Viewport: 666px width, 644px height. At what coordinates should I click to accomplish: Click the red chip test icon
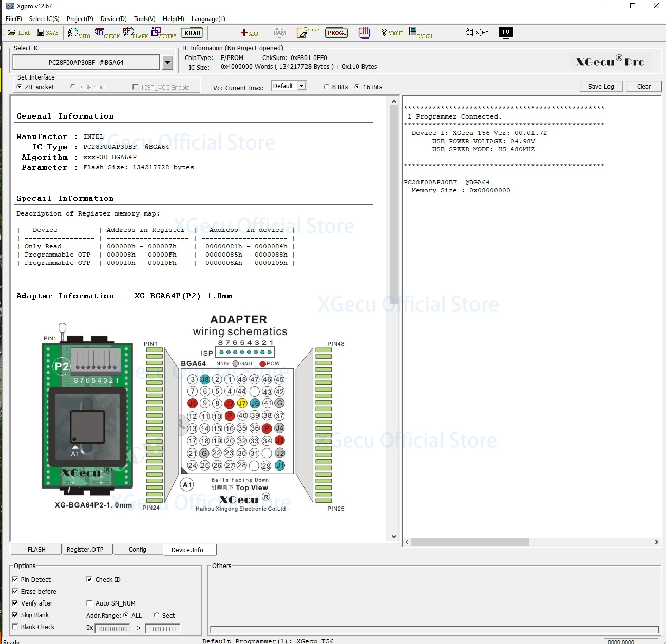click(x=364, y=33)
